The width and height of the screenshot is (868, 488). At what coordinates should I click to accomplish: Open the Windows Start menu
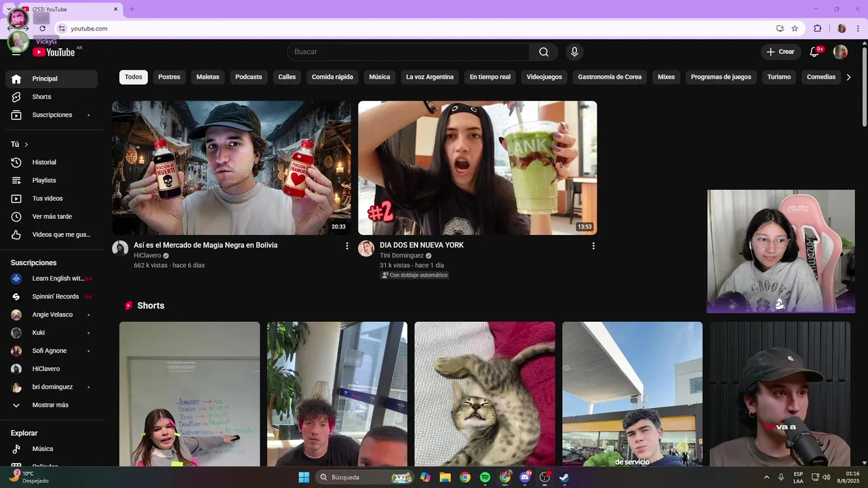[304, 477]
